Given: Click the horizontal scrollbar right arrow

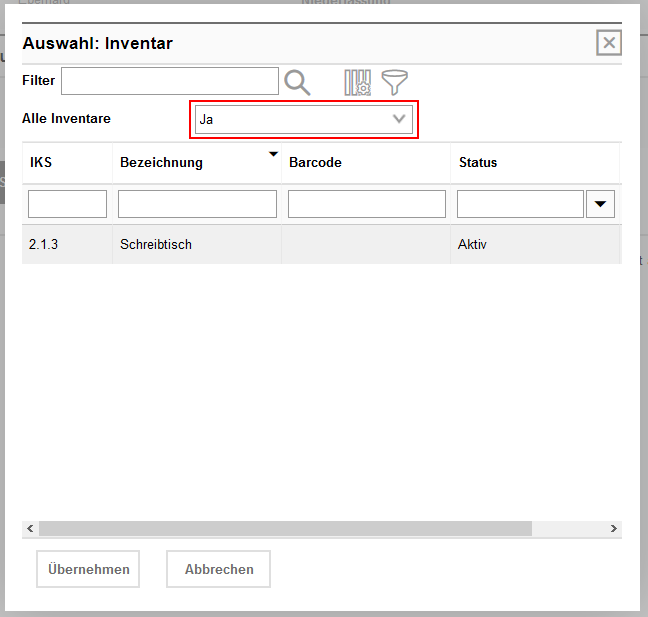Looking at the screenshot, I should [x=614, y=528].
